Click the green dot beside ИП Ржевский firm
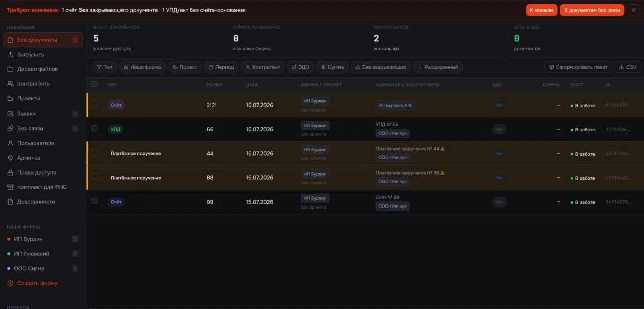 (9, 254)
